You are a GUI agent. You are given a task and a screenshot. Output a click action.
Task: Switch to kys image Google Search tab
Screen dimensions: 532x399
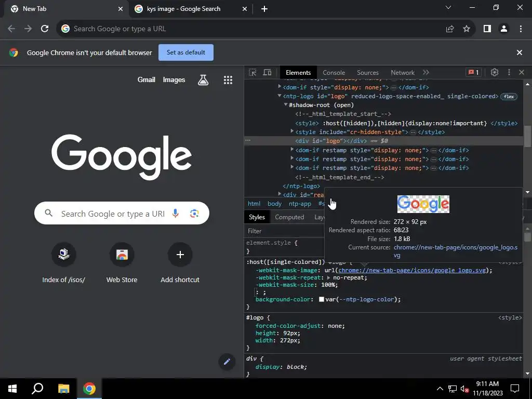click(183, 9)
